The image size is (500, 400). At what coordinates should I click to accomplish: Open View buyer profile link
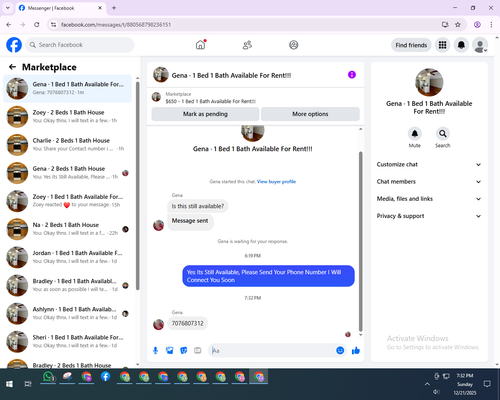click(276, 182)
